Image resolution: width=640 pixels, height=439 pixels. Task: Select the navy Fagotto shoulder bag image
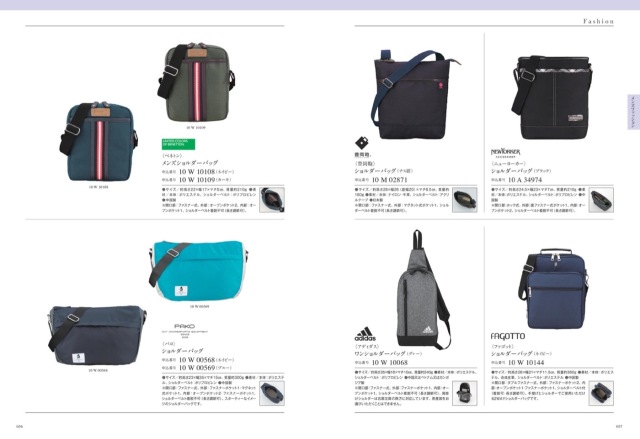tap(554, 289)
